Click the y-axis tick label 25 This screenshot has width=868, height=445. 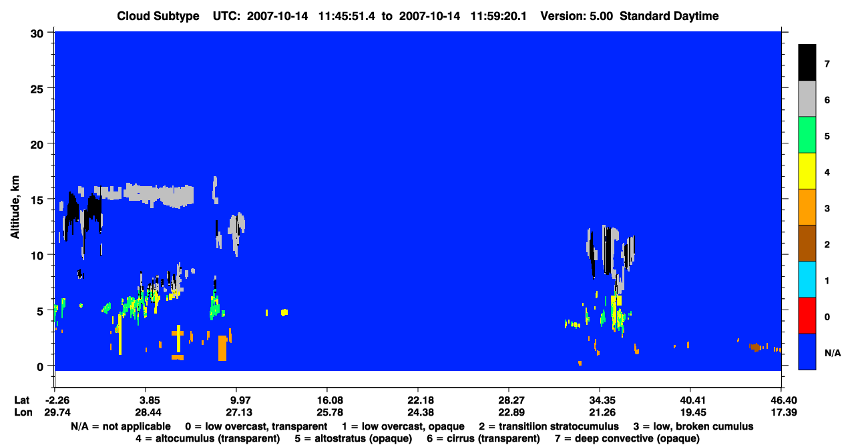[38, 88]
